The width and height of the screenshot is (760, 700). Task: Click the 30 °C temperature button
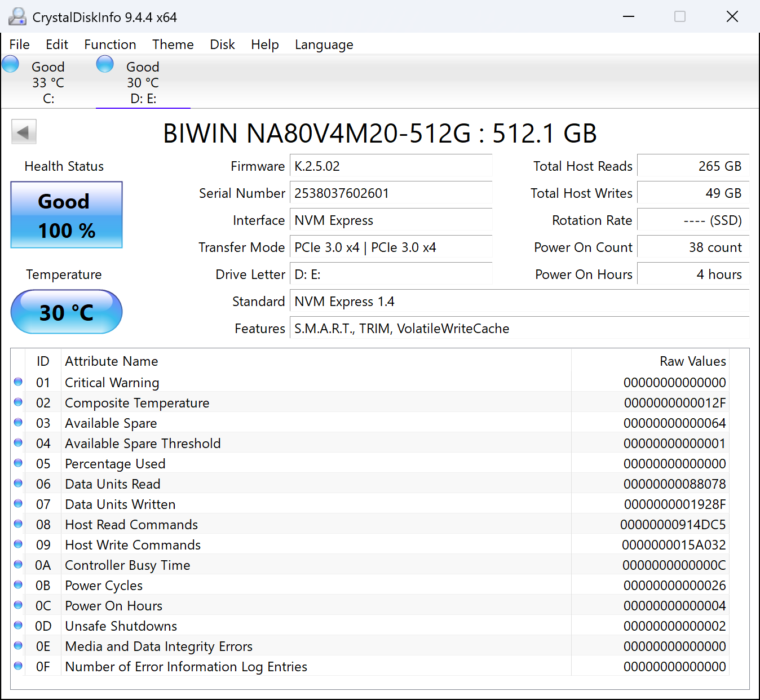pyautogui.click(x=67, y=312)
